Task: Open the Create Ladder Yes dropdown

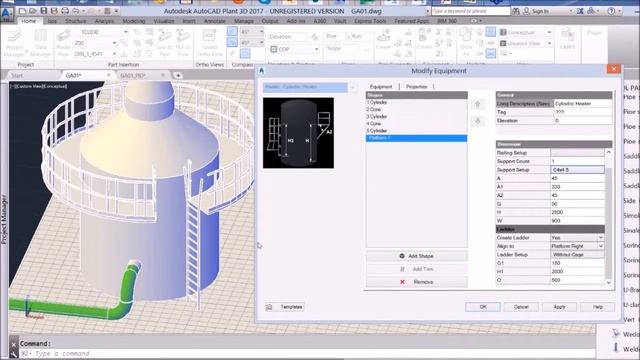Action: tap(600, 238)
